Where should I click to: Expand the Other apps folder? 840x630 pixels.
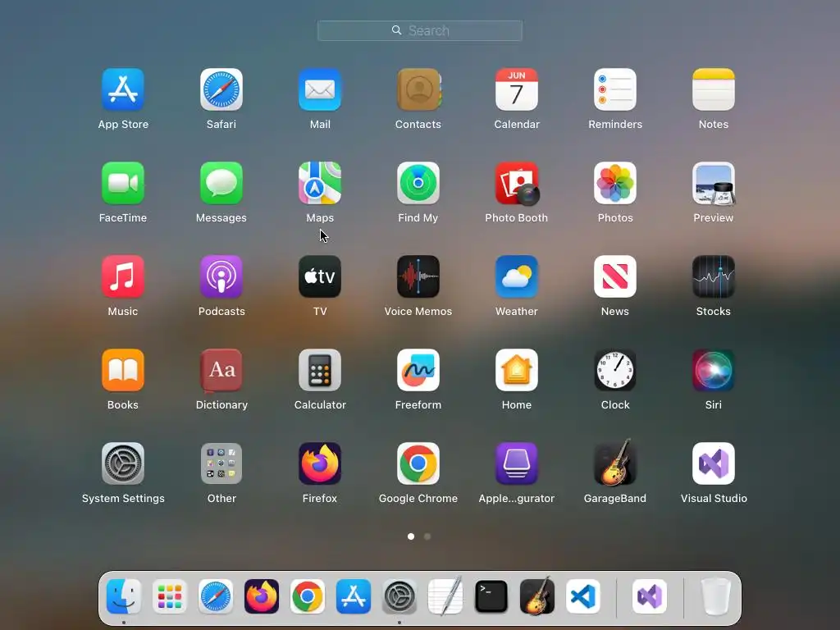click(221, 463)
